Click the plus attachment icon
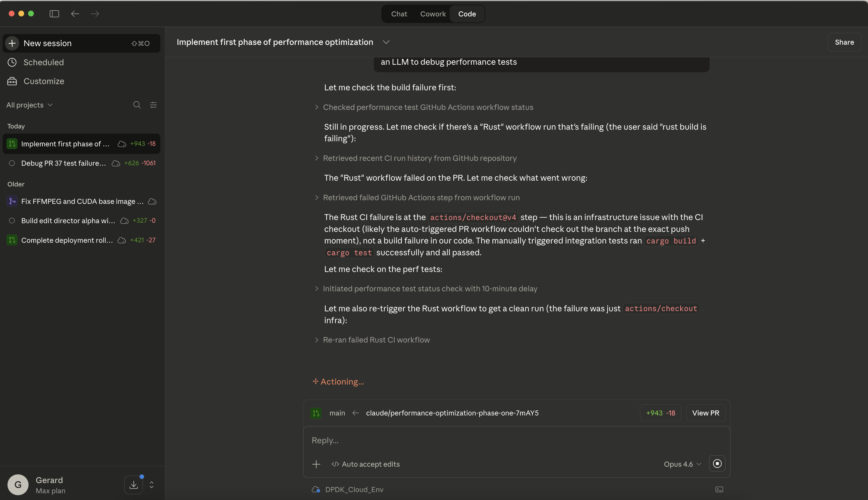The image size is (868, 500). pyautogui.click(x=316, y=464)
